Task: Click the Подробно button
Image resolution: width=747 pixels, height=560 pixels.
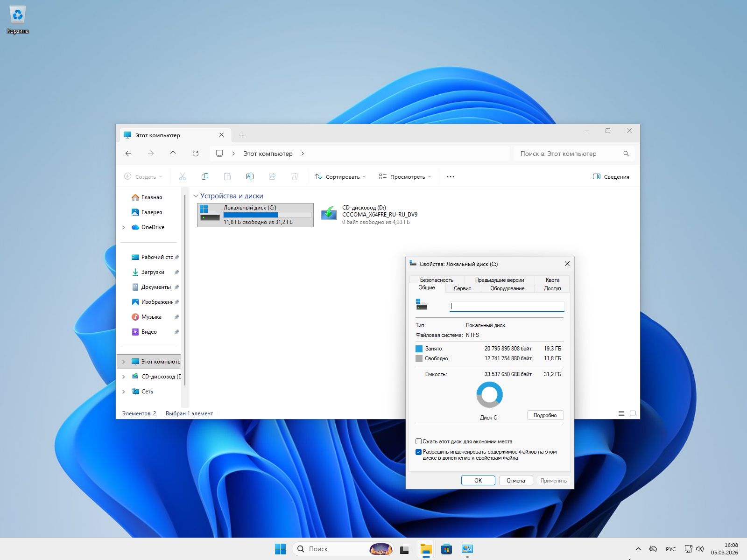Action: tap(545, 415)
